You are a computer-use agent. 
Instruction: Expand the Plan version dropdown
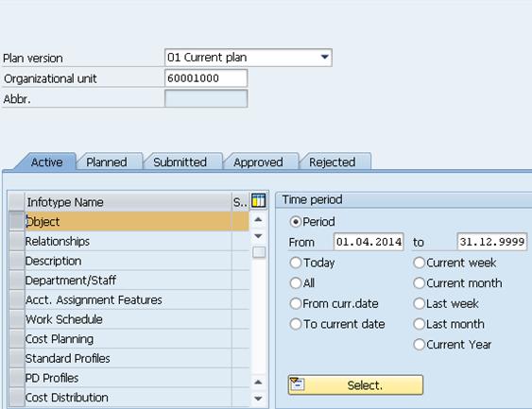[x=325, y=57]
